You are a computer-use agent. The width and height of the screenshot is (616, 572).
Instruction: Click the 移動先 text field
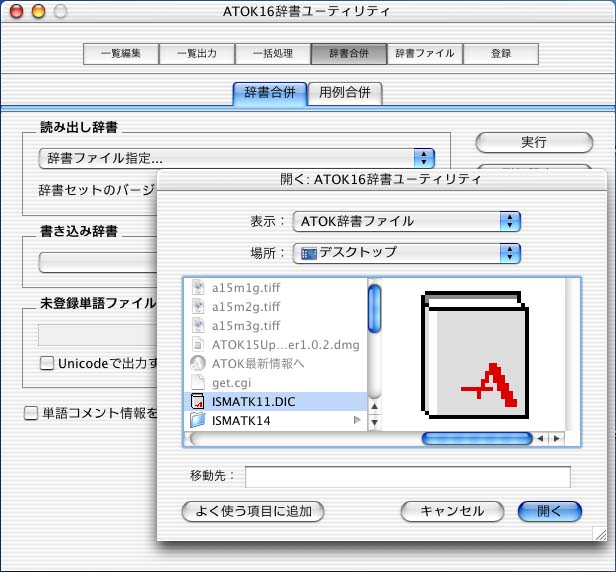coord(408,477)
